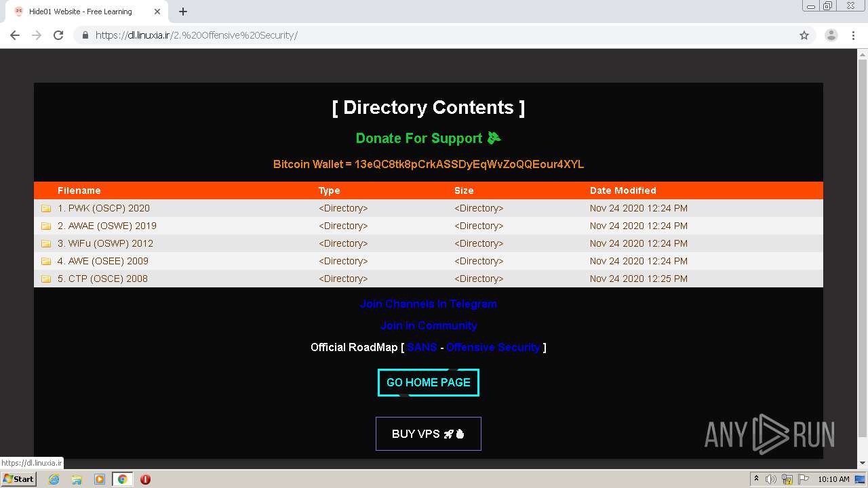868x488 pixels.
Task: Reload the current page
Action: pos(58,35)
